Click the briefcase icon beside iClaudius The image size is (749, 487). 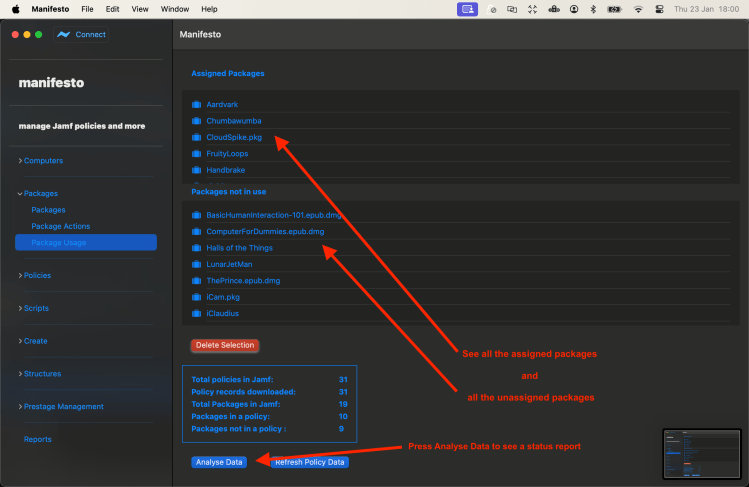point(196,313)
